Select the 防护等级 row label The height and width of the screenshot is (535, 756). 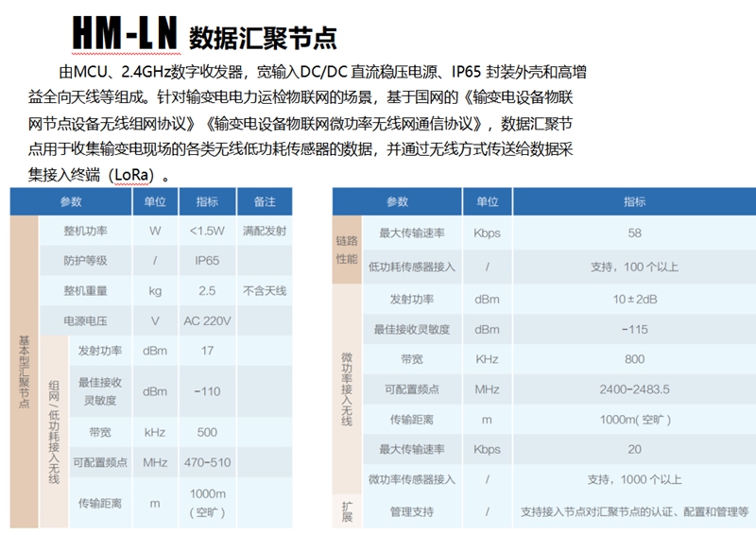[87, 261]
